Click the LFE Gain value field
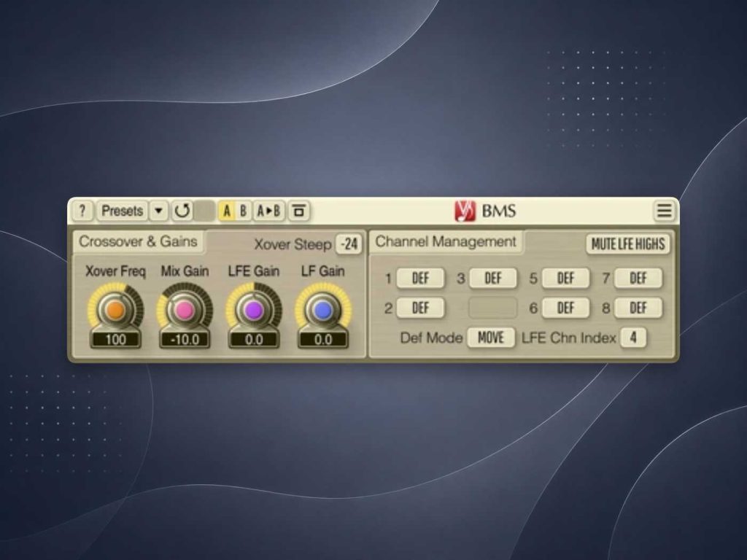Screen dimensions: 747x560 [x=253, y=340]
